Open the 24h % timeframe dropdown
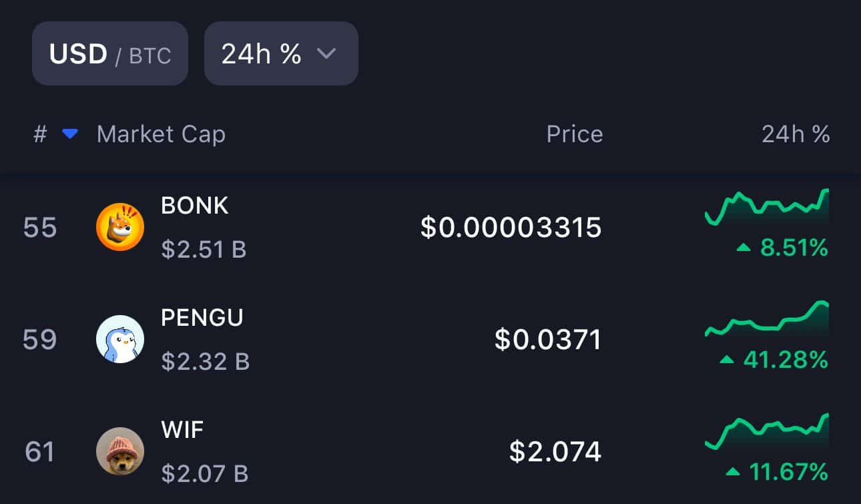Screen dimensions: 861x504 tap(281, 53)
